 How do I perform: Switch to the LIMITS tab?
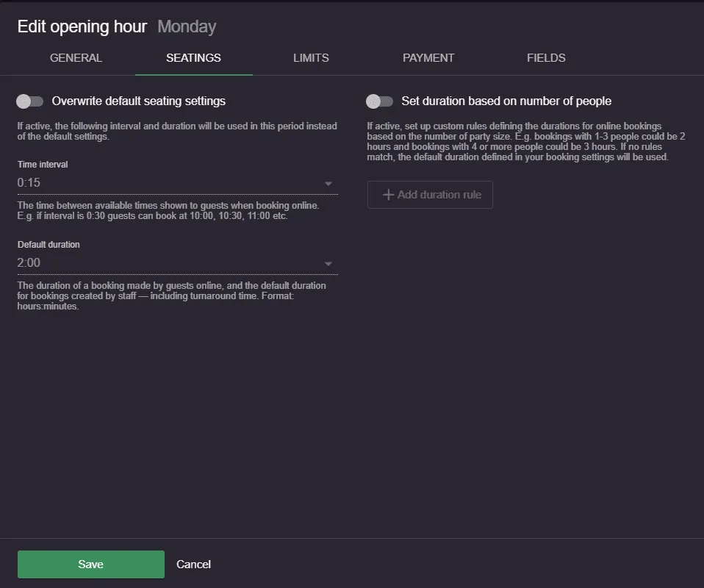(x=311, y=58)
